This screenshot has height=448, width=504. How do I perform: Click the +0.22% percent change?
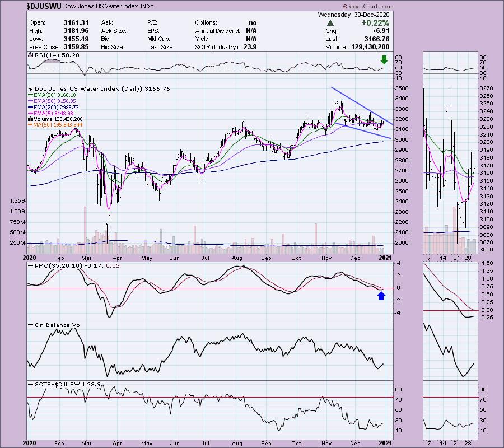375,23
